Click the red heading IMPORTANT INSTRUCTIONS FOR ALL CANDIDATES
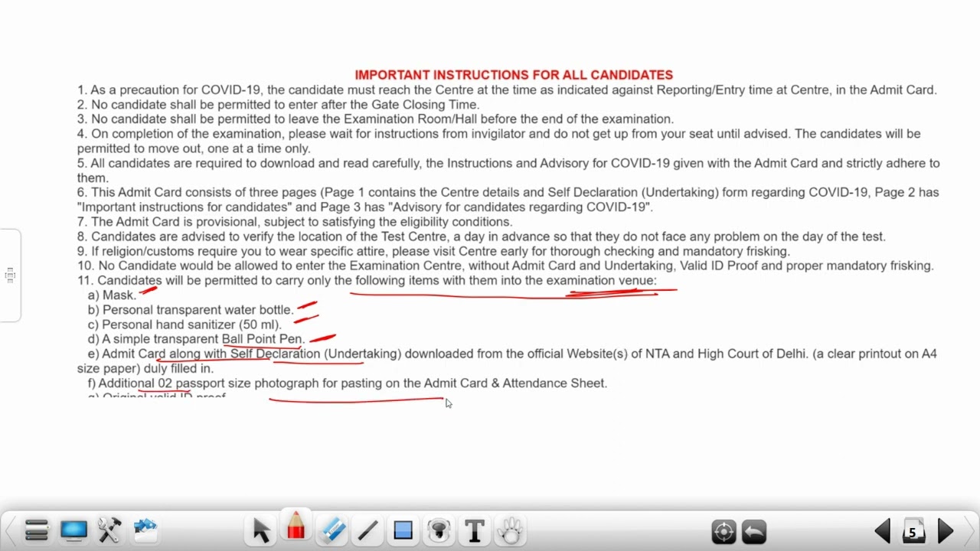 514,75
